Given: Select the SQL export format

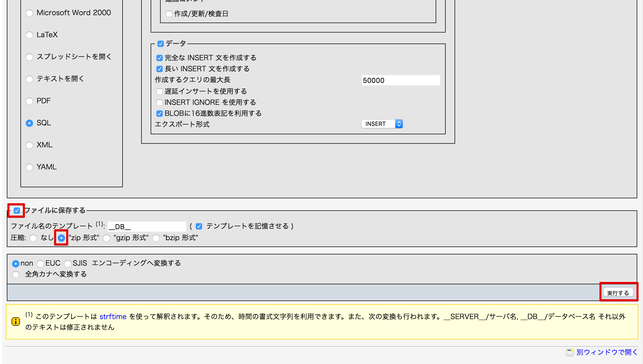Looking at the screenshot, I should click(29, 123).
